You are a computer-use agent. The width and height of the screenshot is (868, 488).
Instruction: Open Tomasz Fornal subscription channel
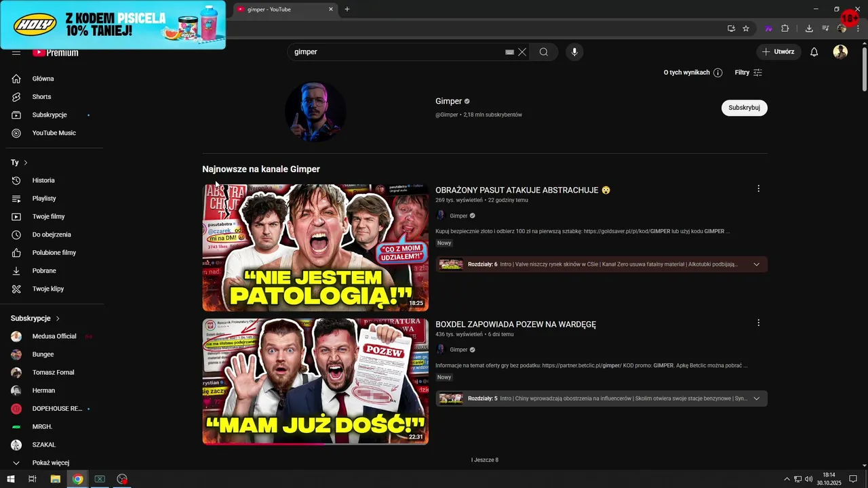tap(54, 372)
